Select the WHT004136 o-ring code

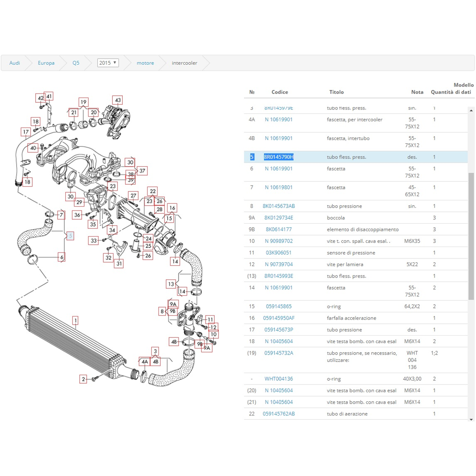tap(279, 379)
